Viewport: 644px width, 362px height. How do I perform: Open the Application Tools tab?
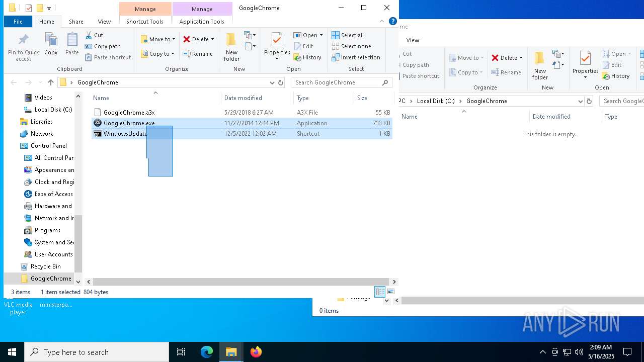click(x=202, y=22)
